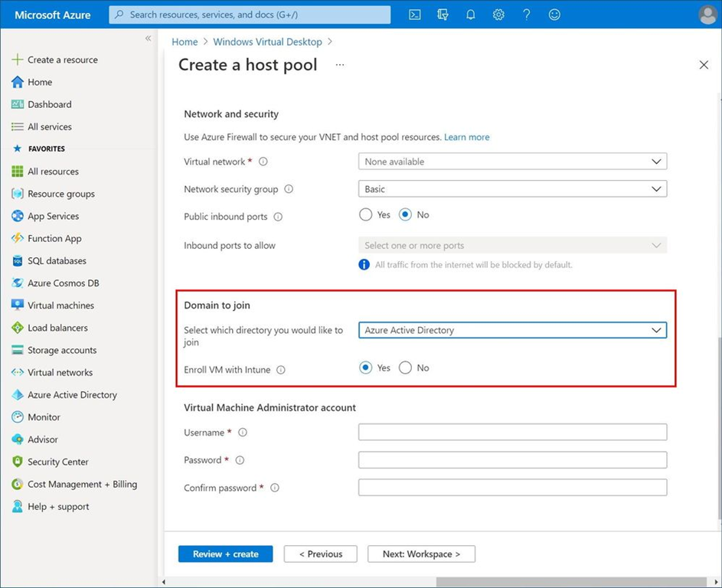Open the notifications bell
The height and width of the screenshot is (588, 722).
click(471, 15)
